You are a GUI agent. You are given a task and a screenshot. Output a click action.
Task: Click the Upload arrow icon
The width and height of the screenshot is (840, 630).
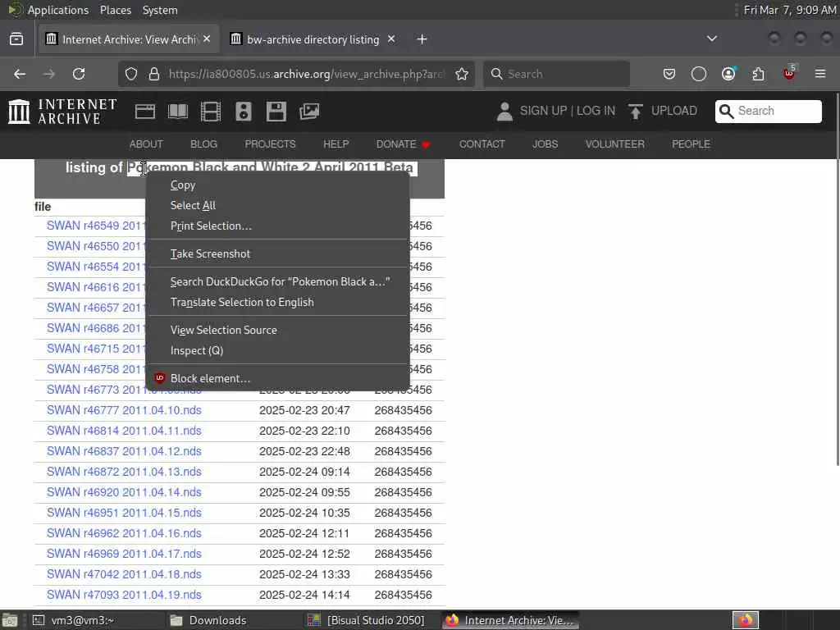tap(636, 112)
